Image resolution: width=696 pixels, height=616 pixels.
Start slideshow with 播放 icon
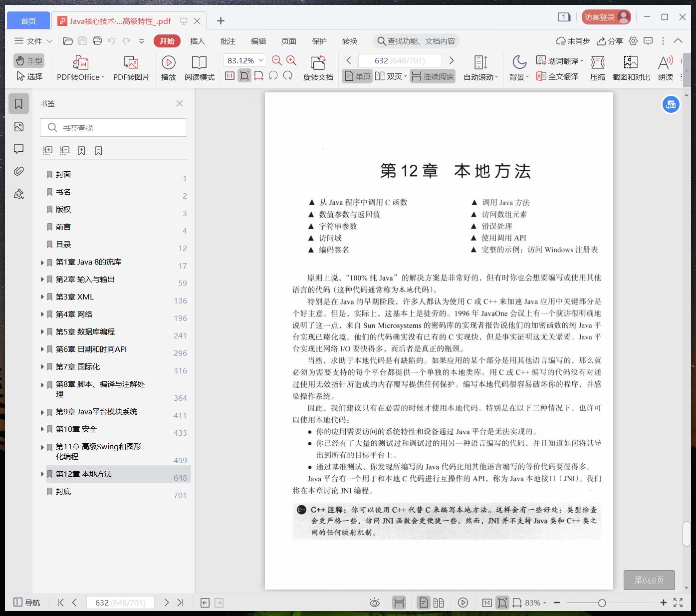(x=169, y=68)
